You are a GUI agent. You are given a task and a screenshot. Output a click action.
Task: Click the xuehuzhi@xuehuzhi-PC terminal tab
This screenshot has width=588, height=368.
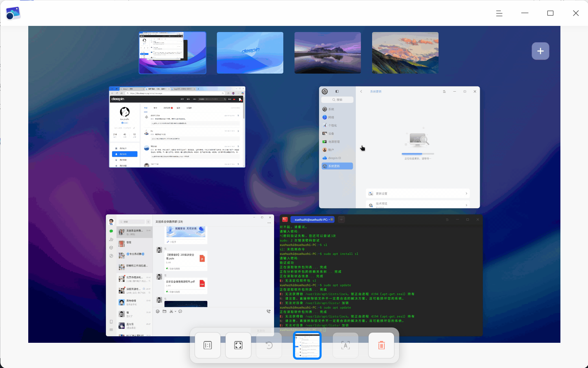(x=312, y=220)
